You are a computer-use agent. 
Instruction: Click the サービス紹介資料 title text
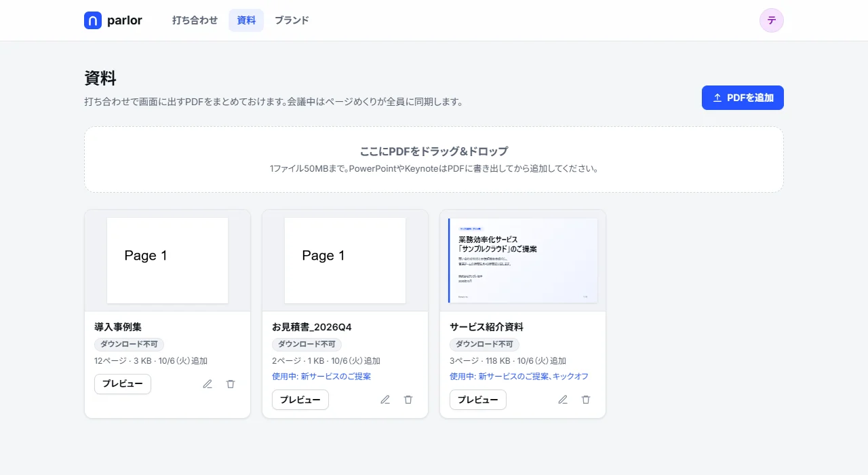click(486, 327)
